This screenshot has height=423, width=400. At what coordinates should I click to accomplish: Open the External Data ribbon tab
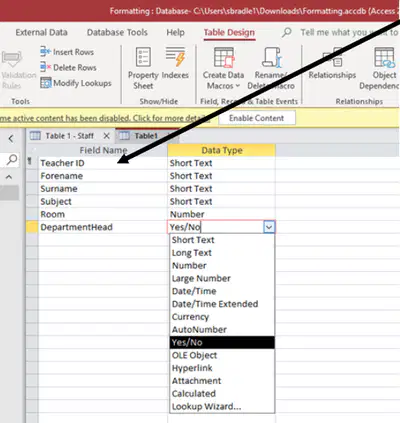(41, 32)
